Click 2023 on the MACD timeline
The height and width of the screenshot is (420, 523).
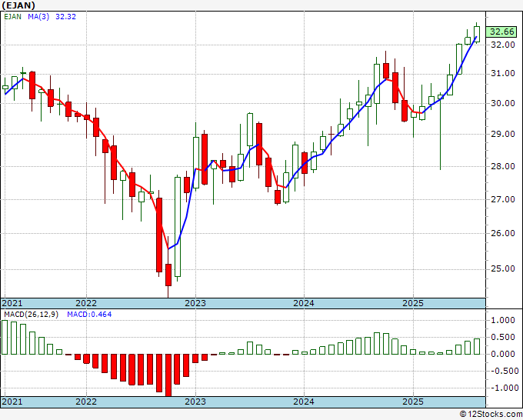tap(195, 402)
